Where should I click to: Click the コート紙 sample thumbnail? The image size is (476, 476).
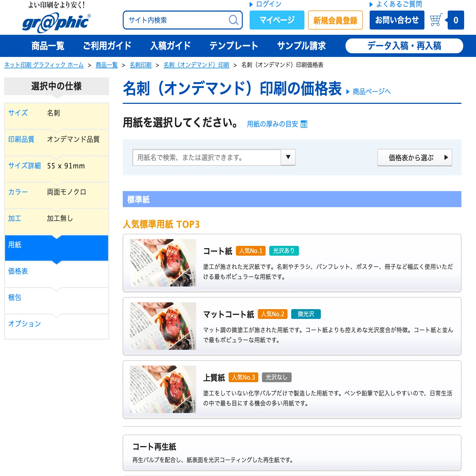(163, 263)
